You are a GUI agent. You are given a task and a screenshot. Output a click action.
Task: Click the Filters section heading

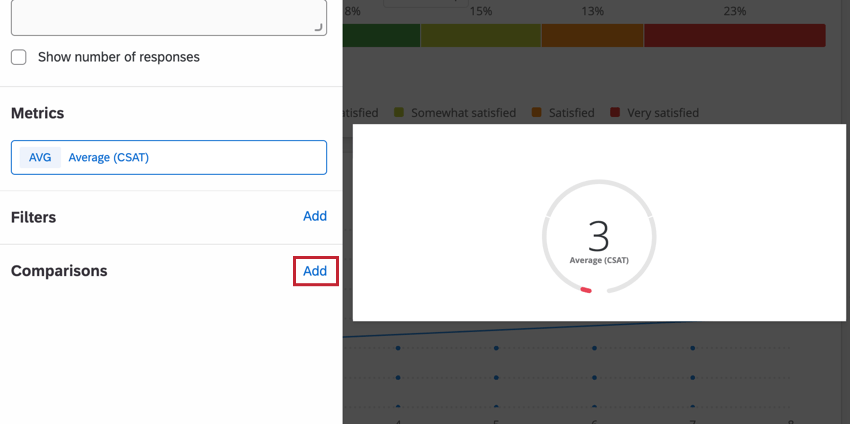[x=33, y=217]
